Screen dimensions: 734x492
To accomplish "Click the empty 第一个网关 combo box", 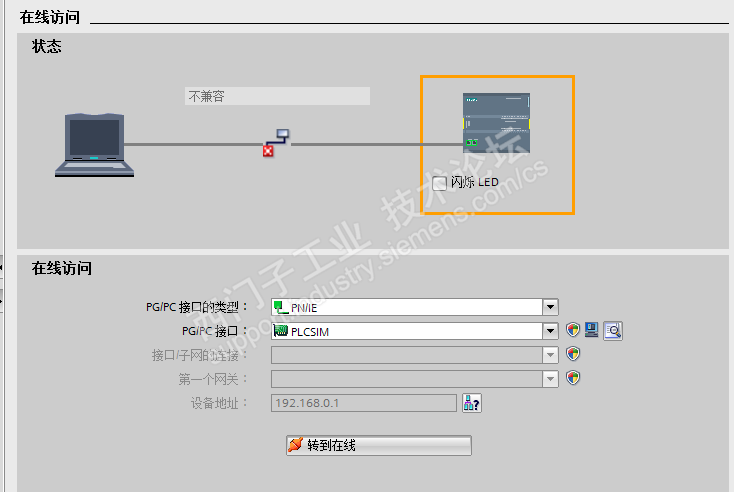I will 415,379.
